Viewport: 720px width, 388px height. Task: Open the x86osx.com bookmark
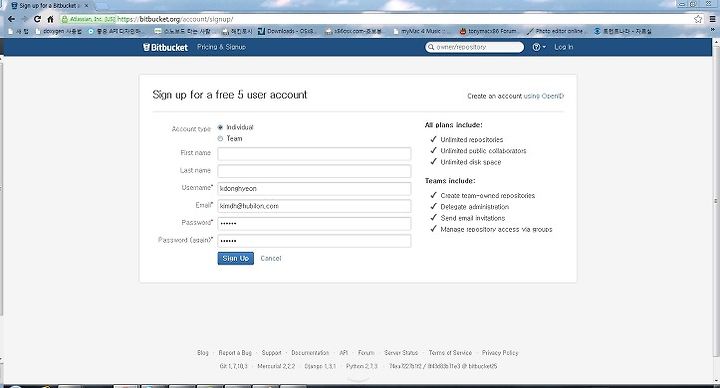(354, 31)
